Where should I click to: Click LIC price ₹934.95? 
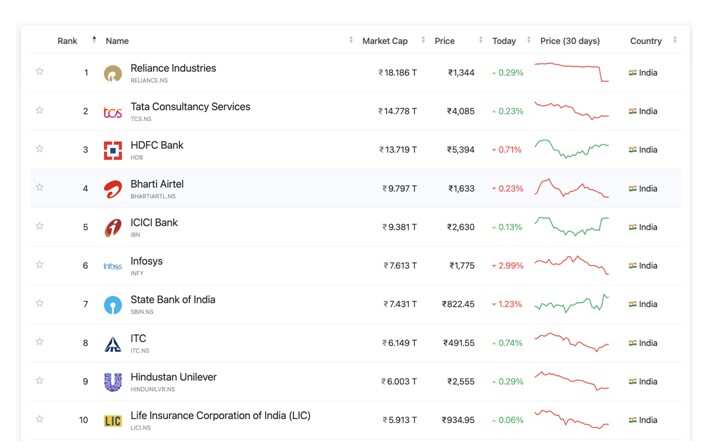coord(458,420)
